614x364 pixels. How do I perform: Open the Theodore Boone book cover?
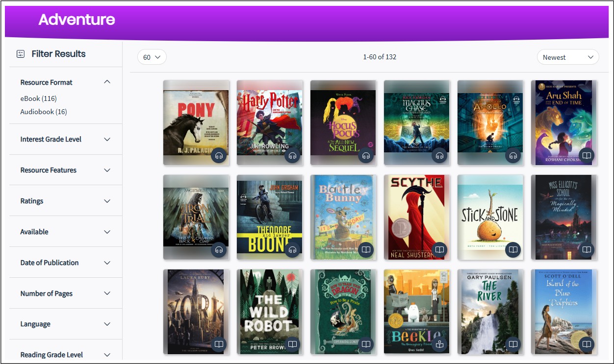(x=270, y=217)
